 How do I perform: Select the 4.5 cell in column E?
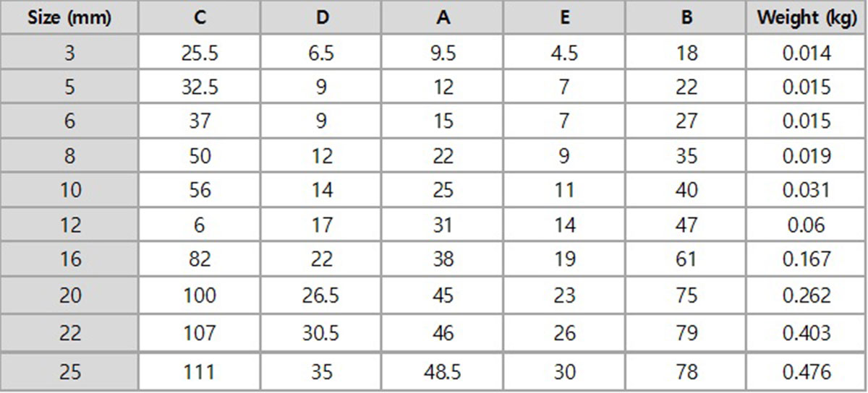click(565, 53)
